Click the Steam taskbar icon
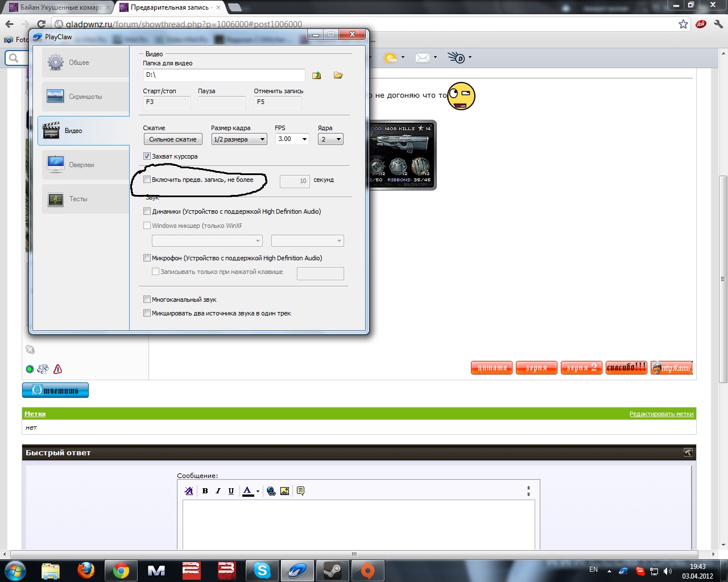Viewport: 728px width, 582px height. coord(332,570)
